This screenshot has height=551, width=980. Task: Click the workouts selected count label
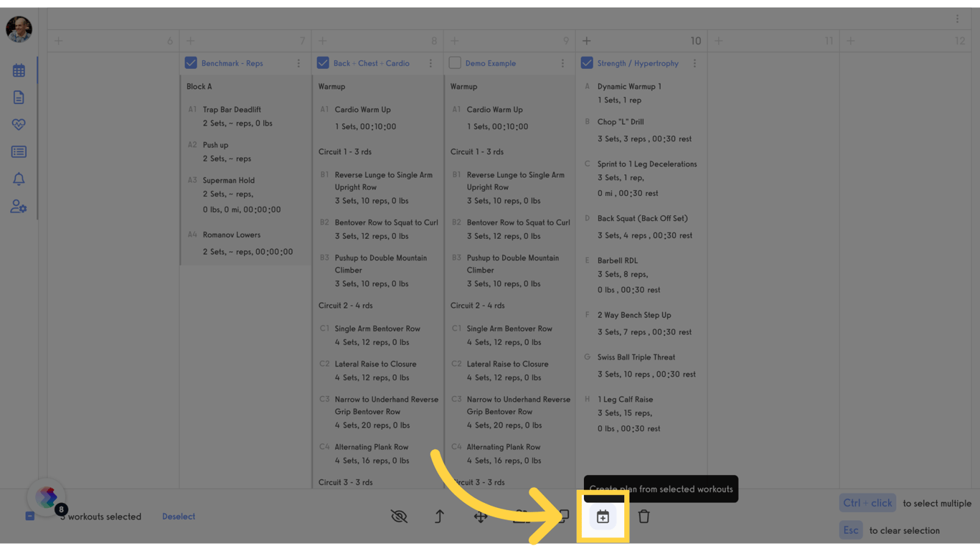(x=100, y=517)
